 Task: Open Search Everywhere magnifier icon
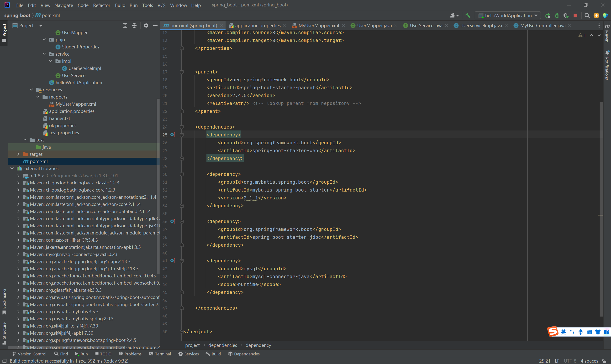click(x=587, y=16)
